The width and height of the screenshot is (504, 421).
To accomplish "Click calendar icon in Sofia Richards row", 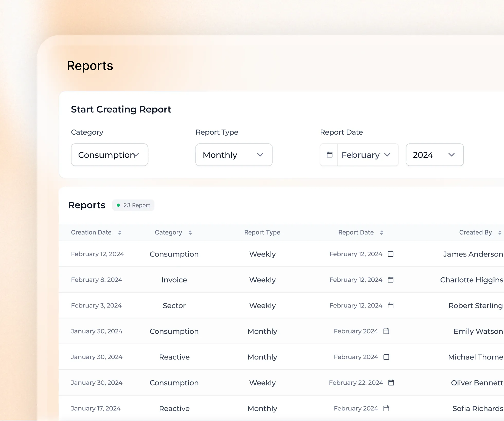I will coord(386,408).
